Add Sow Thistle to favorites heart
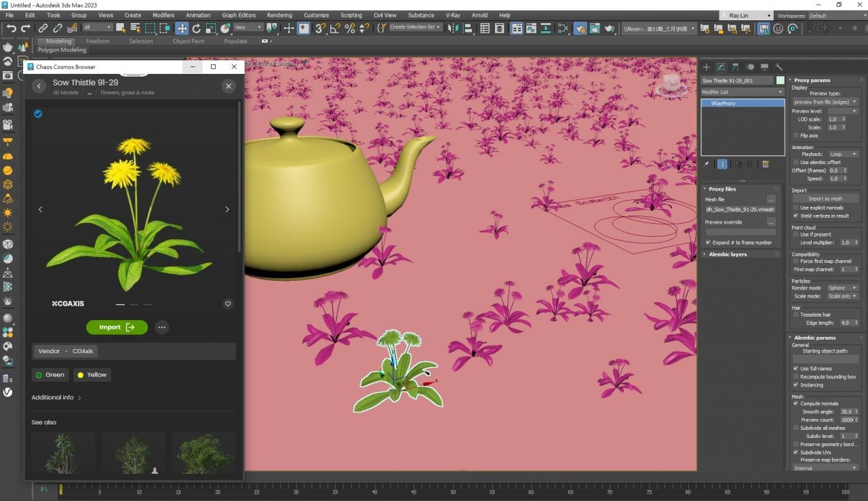Viewport: 868px width, 501px height. [x=228, y=304]
